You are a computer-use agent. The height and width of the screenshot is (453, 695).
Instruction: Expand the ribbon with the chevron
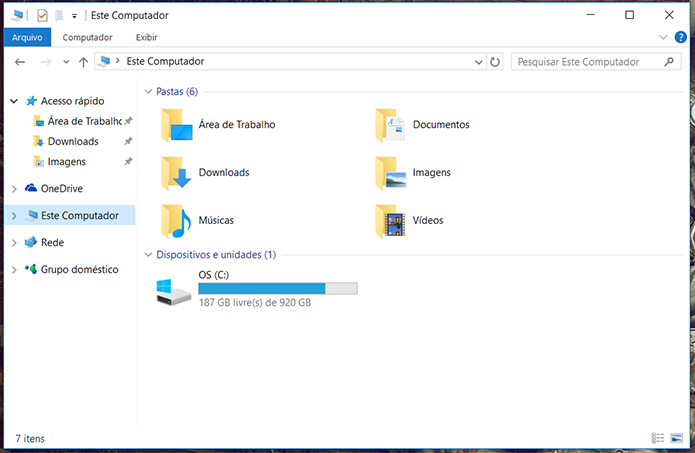coord(663,37)
